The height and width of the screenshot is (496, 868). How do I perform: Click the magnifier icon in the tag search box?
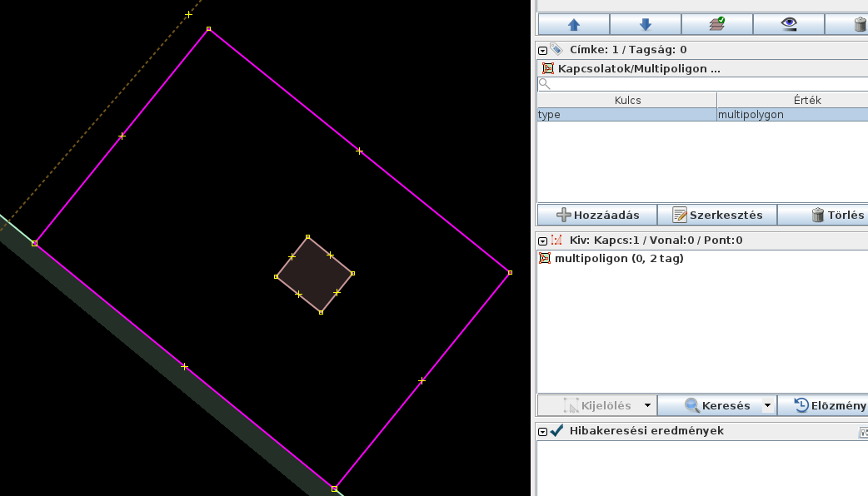click(544, 84)
